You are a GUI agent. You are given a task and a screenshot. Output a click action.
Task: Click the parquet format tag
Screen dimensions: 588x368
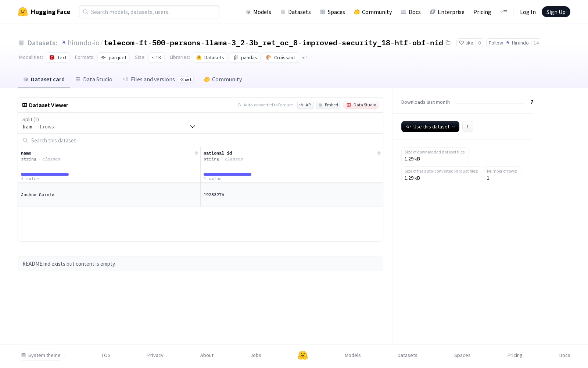[x=114, y=57]
